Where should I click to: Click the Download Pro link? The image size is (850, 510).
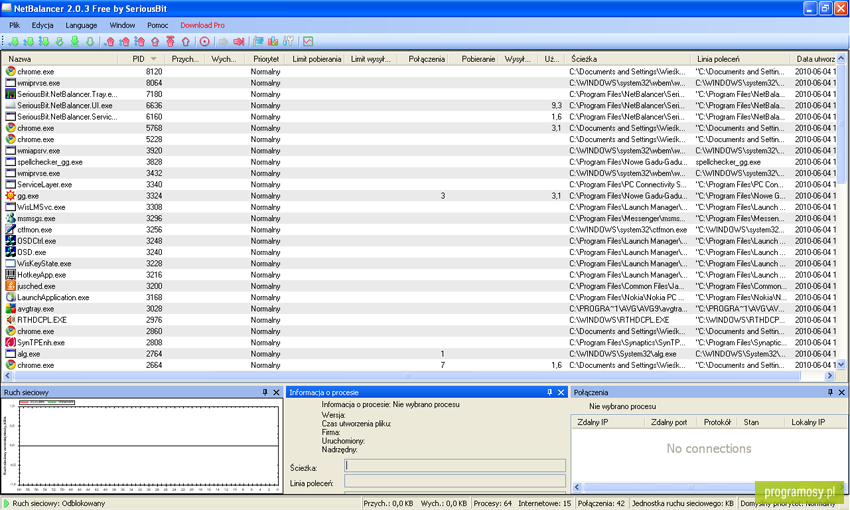click(x=202, y=25)
